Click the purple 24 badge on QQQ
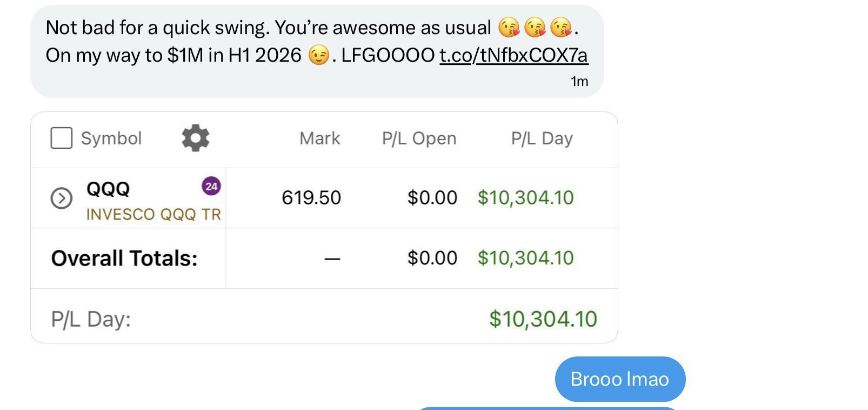Image resolution: width=868 pixels, height=410 pixels. (x=211, y=187)
